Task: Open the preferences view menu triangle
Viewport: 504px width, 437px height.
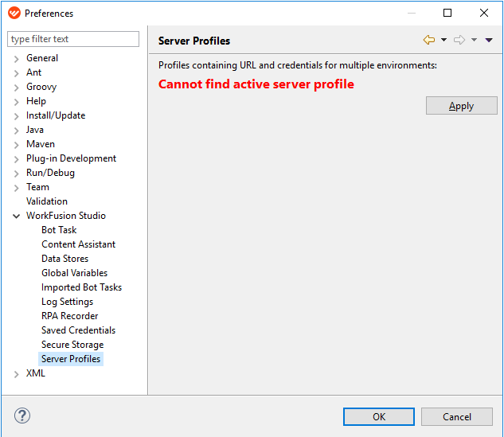Action: (x=489, y=40)
